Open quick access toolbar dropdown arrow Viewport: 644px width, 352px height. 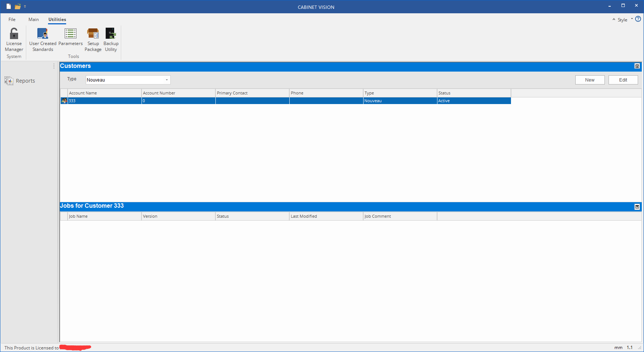click(25, 6)
